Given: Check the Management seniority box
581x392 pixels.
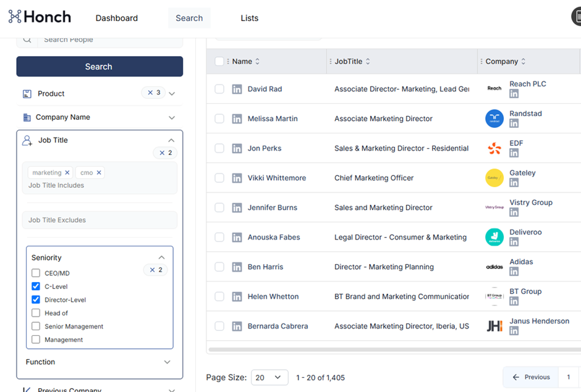Looking at the screenshot, I should pyautogui.click(x=36, y=340).
